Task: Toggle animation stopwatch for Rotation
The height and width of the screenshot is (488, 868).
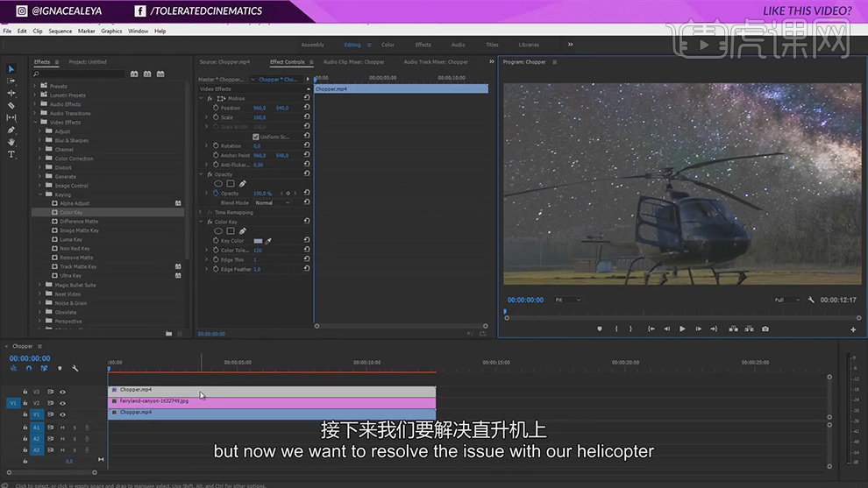Action: (x=216, y=145)
